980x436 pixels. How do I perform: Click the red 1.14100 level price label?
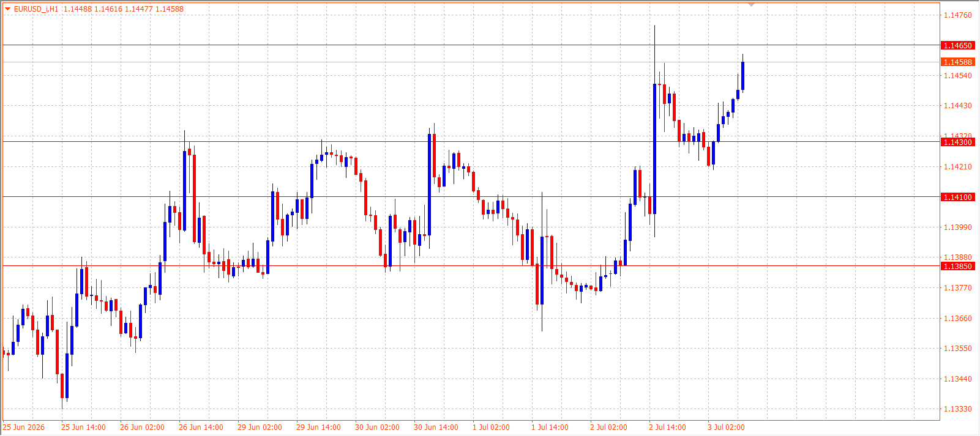(957, 198)
